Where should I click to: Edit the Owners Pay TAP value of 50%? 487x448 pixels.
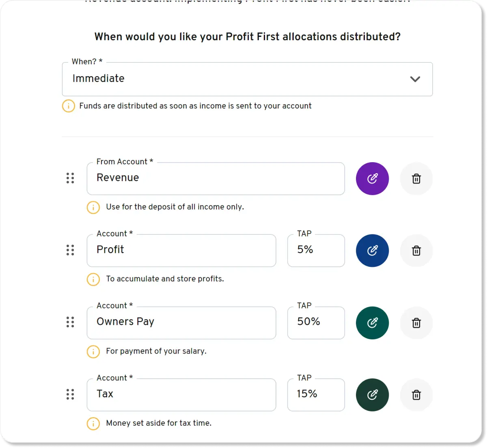(x=316, y=322)
